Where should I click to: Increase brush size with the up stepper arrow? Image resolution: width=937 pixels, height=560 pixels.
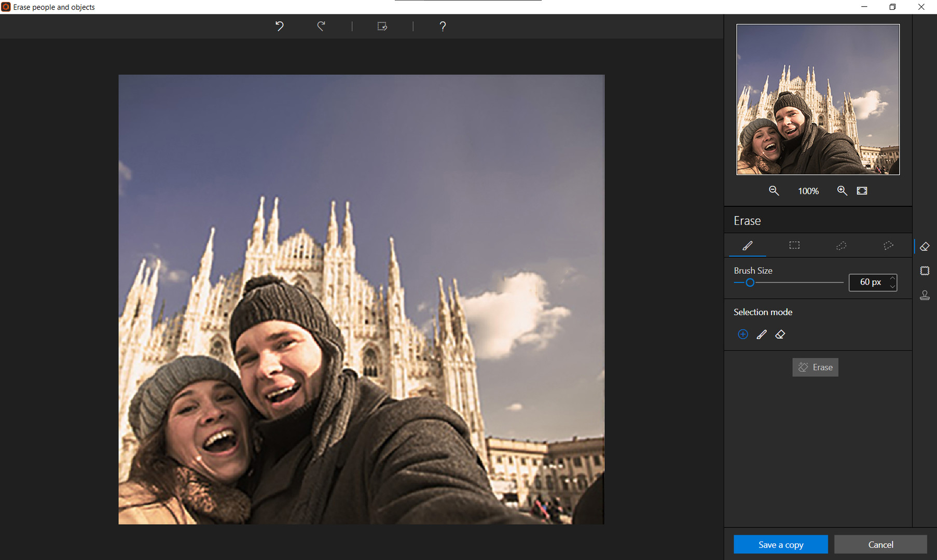click(892, 279)
